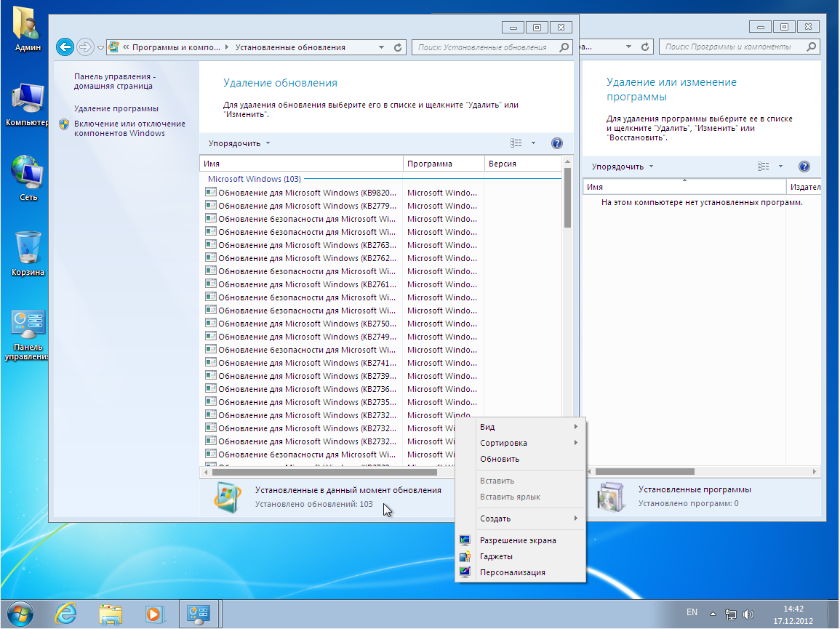
Task: Click Control Panel taskbar button
Action: tap(199, 614)
